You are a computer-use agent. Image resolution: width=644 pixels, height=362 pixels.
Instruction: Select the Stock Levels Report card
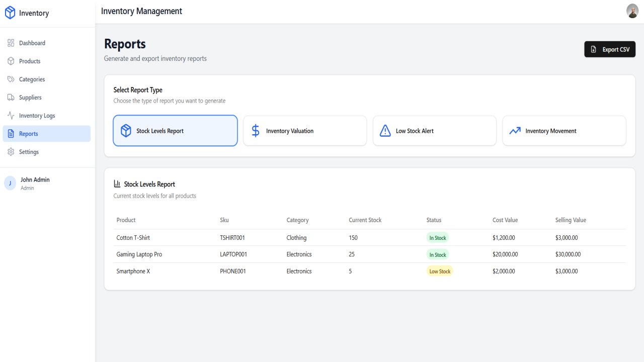click(x=175, y=131)
